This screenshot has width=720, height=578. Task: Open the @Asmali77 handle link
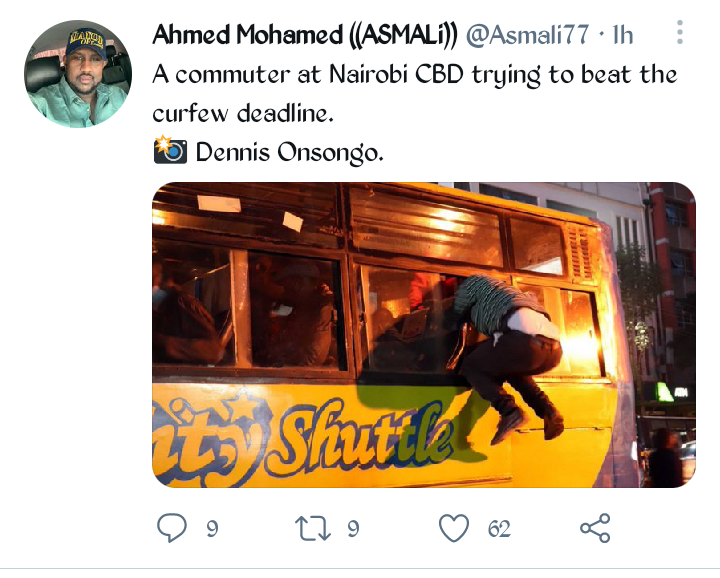527,35
